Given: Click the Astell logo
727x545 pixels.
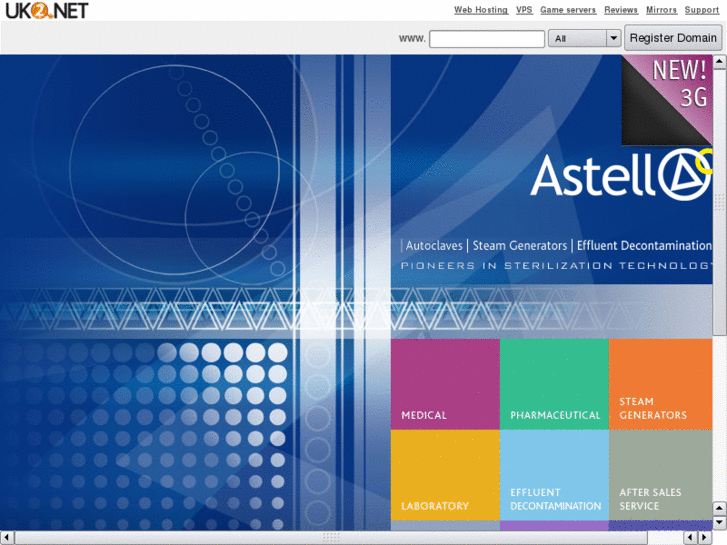Looking at the screenshot, I should coord(621,175).
